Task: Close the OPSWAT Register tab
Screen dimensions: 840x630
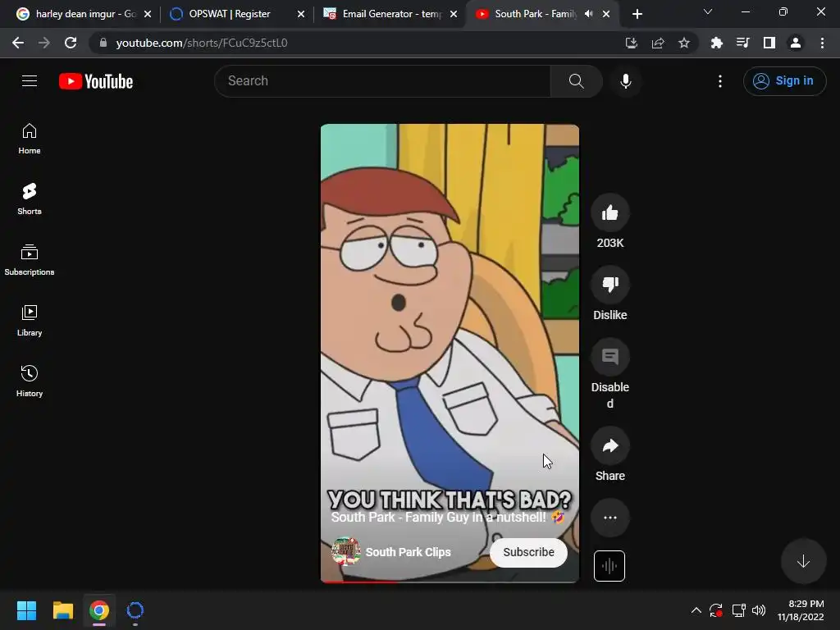Action: (x=301, y=14)
